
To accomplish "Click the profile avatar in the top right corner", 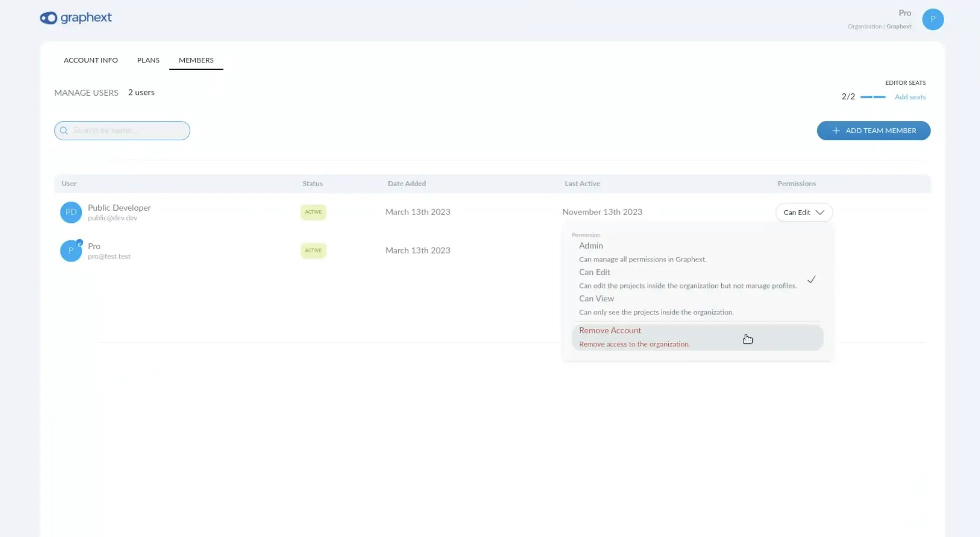I will (932, 19).
